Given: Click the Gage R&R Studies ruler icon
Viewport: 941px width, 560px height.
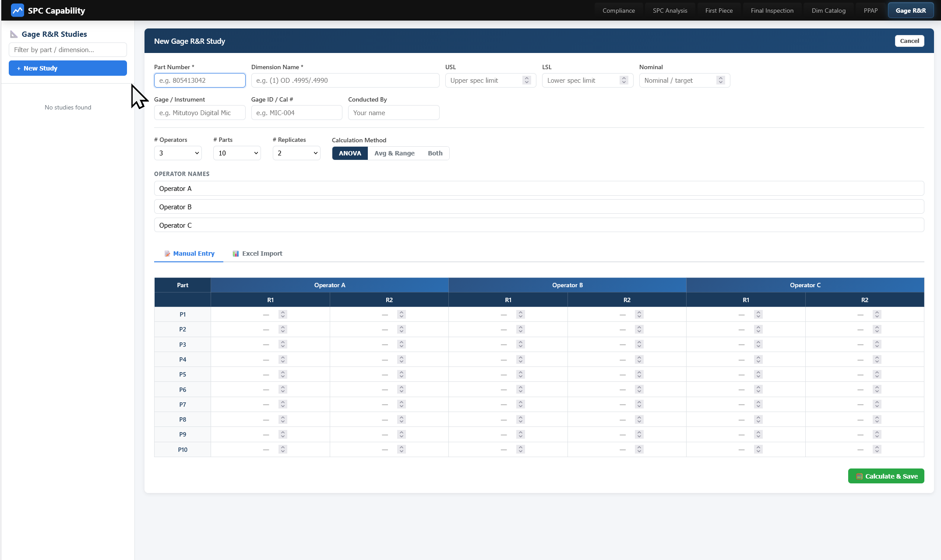Looking at the screenshot, I should [x=14, y=34].
